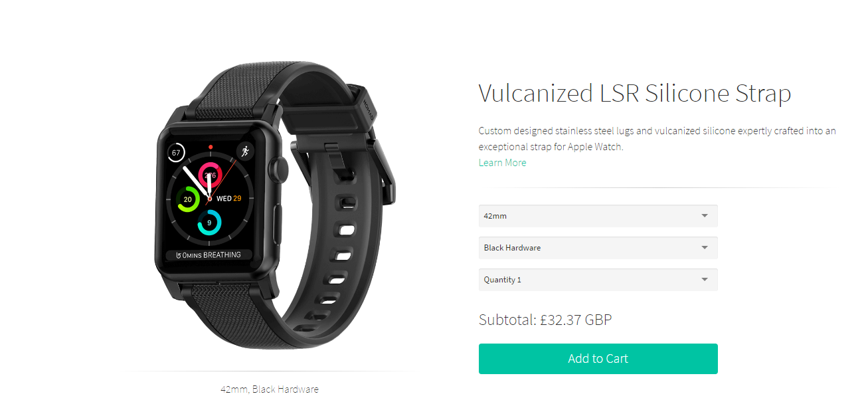Viewport: 868px width, 414px height.
Task: Click the Add to Cart button
Action: (598, 359)
